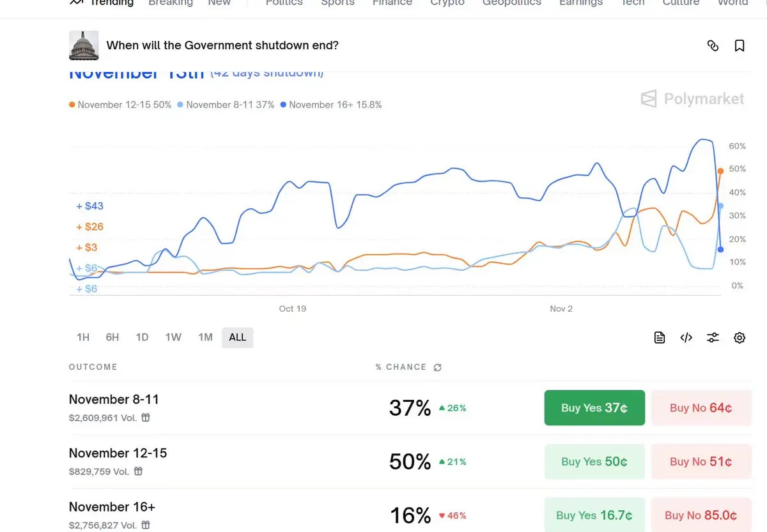Open the November 8-11 outcome row title

[114, 399]
